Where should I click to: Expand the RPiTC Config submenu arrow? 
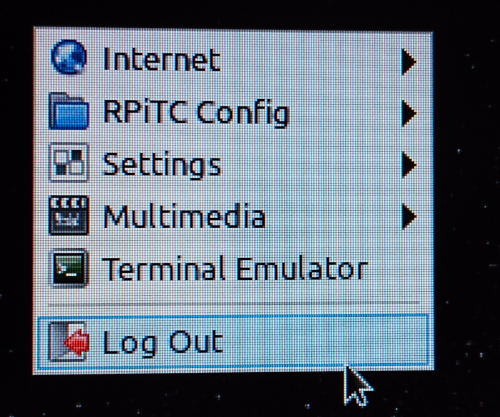[x=409, y=114]
